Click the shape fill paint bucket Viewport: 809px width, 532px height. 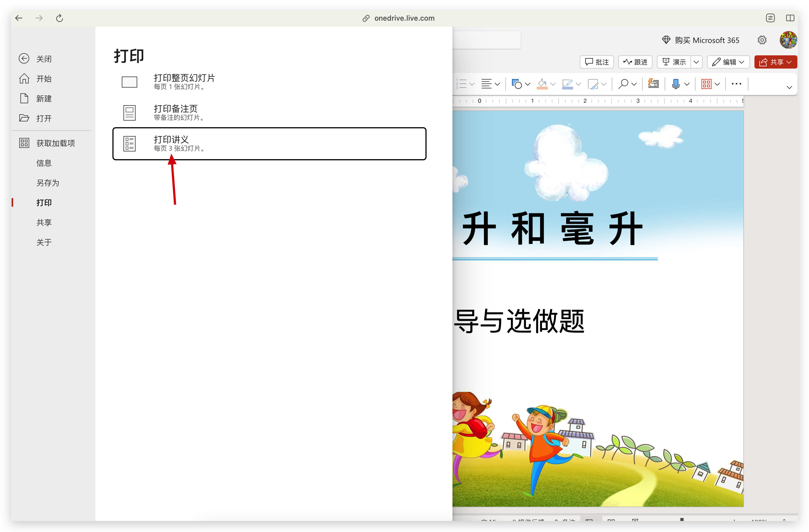pyautogui.click(x=542, y=83)
